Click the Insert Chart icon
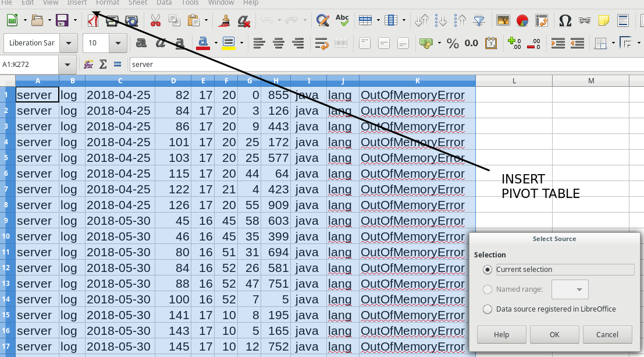The width and height of the screenshot is (644, 357). click(x=522, y=21)
